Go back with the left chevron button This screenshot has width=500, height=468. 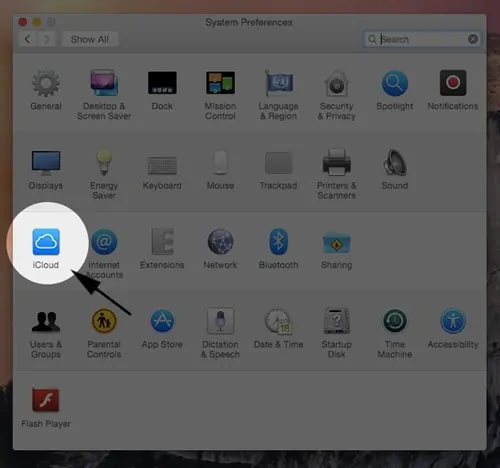click(x=28, y=39)
